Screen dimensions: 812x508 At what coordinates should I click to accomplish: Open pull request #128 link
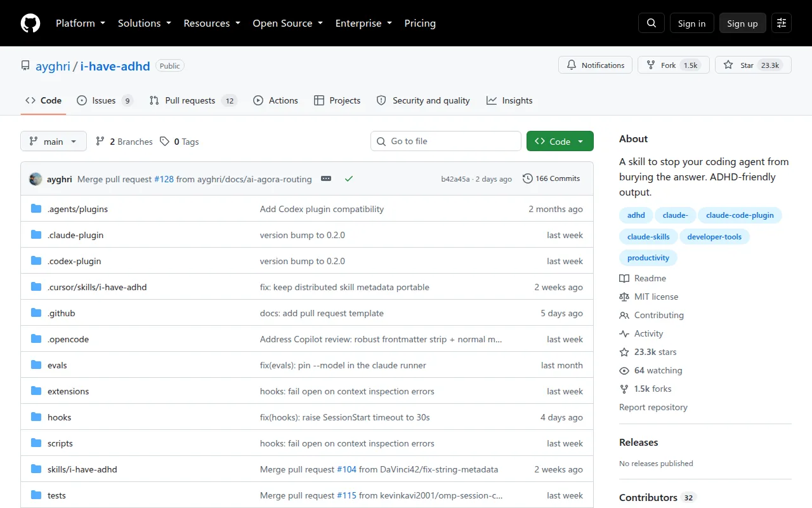164,179
